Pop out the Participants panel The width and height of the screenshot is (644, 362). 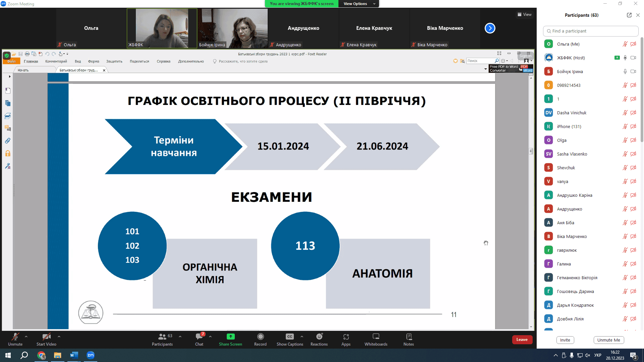(629, 15)
